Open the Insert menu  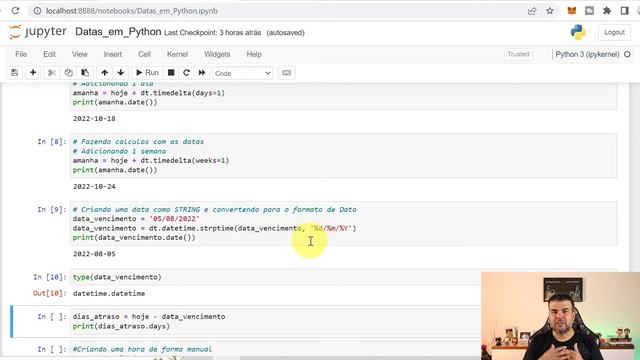113,54
